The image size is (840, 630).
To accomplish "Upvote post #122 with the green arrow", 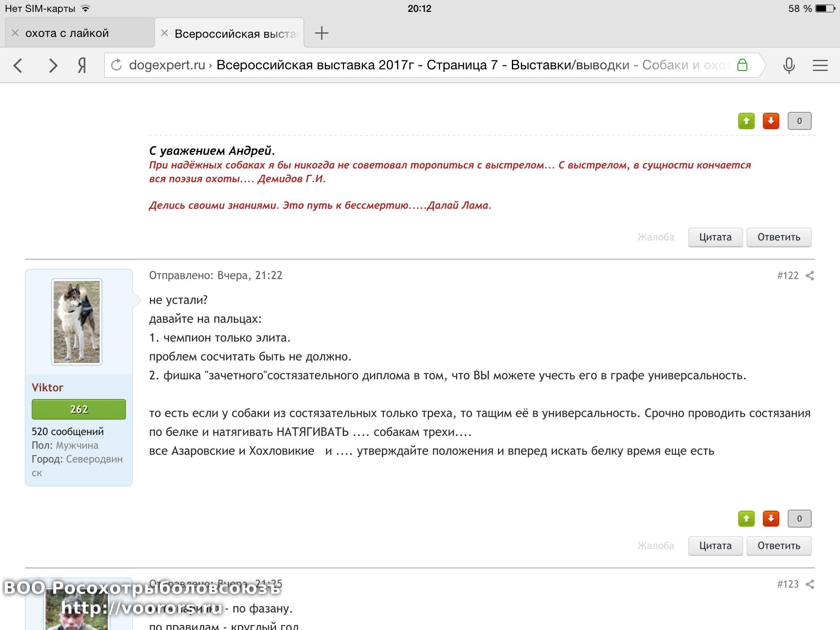I will (746, 519).
